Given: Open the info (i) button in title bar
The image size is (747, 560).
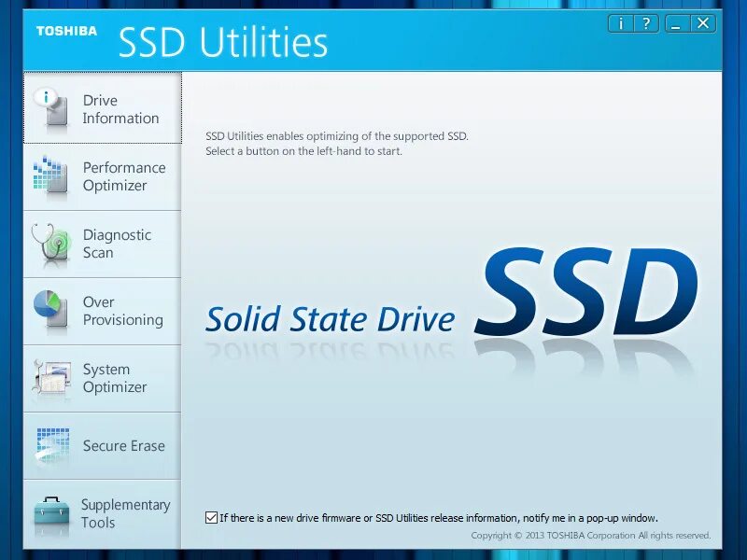Looking at the screenshot, I should (x=620, y=23).
